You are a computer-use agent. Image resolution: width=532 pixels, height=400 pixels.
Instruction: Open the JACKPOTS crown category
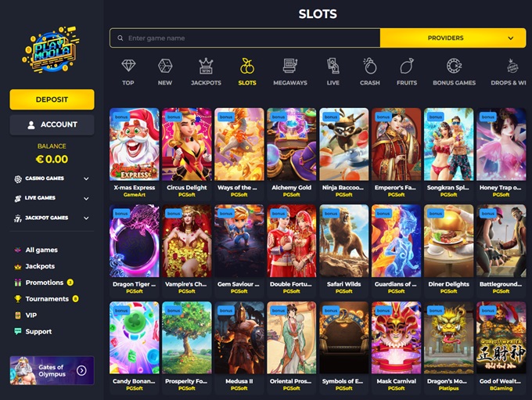(x=206, y=66)
